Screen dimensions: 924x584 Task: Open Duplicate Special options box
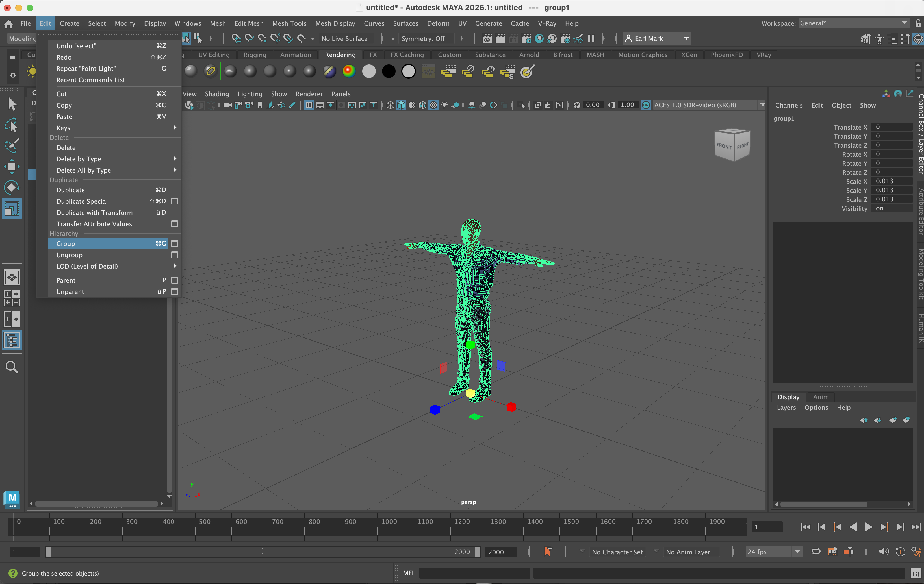click(x=175, y=201)
